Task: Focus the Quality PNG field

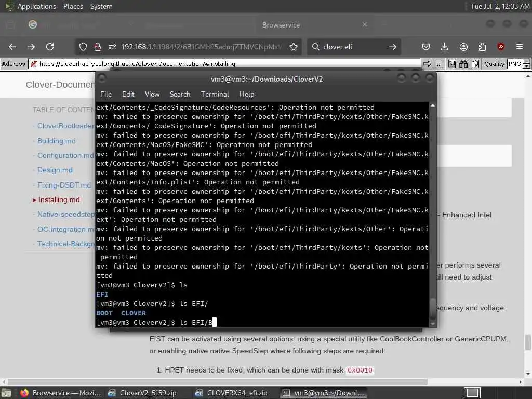Action: (515, 64)
